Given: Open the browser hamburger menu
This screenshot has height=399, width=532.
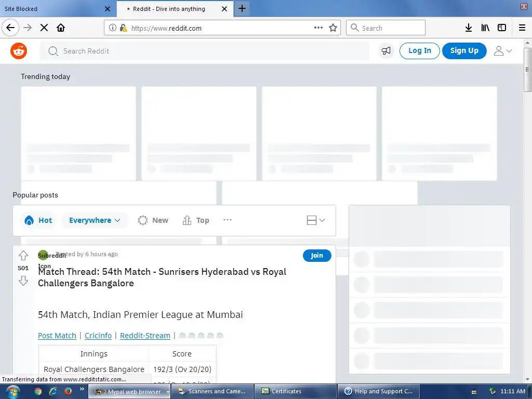Looking at the screenshot, I should pos(522,28).
